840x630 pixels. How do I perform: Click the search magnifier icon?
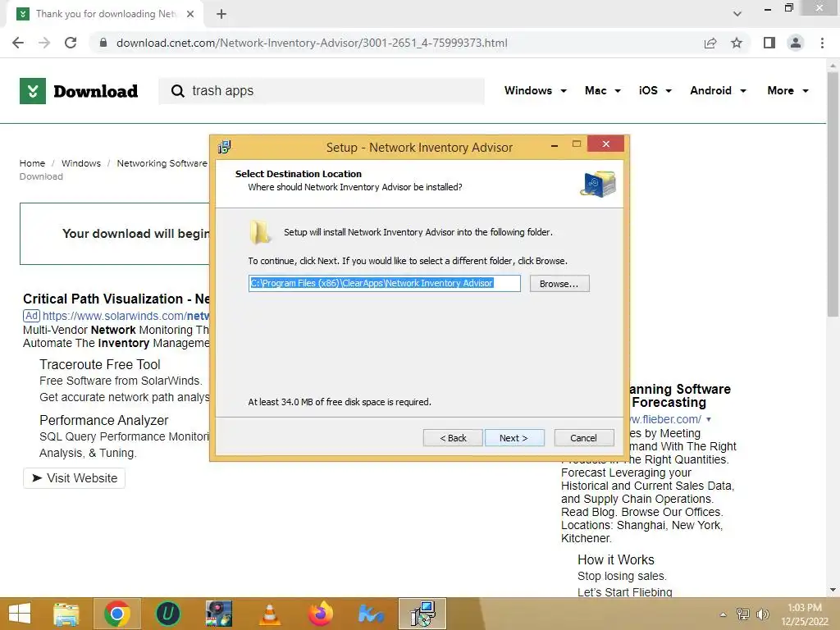177,91
